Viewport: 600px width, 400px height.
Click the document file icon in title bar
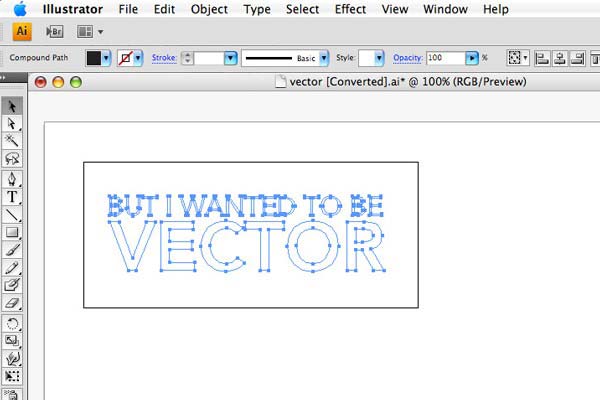[280, 82]
